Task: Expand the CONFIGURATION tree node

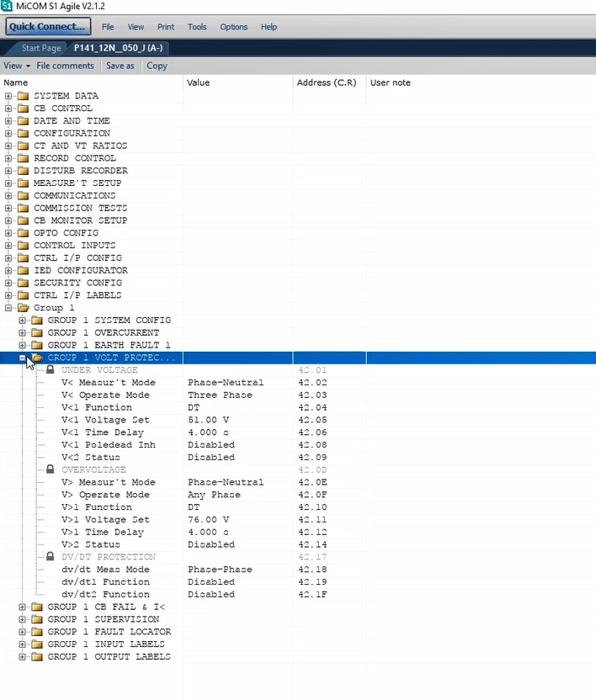Action: pos(8,134)
